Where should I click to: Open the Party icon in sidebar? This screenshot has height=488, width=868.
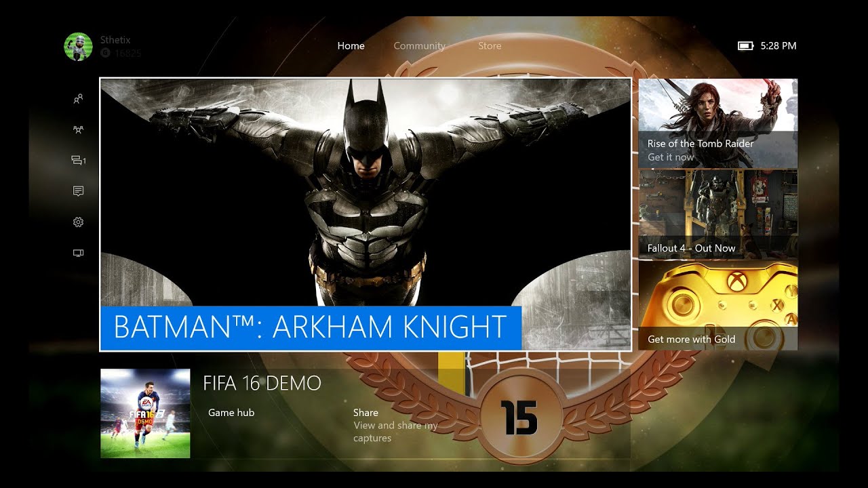click(78, 129)
